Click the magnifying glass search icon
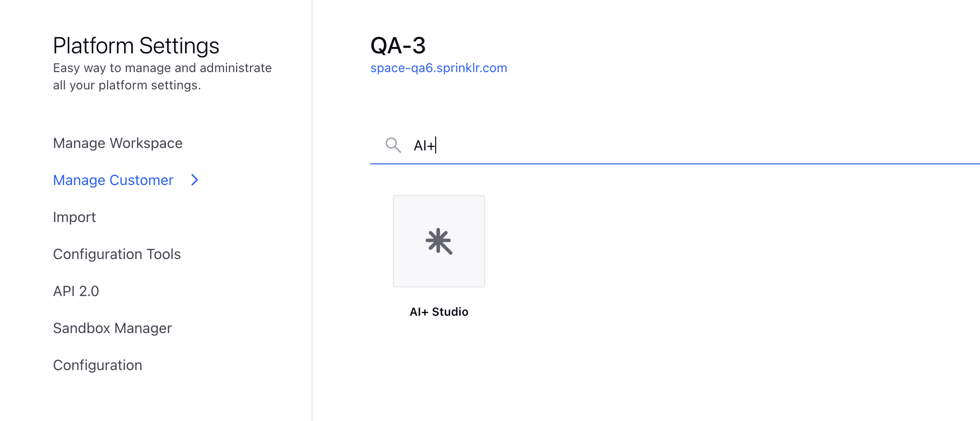 (393, 145)
